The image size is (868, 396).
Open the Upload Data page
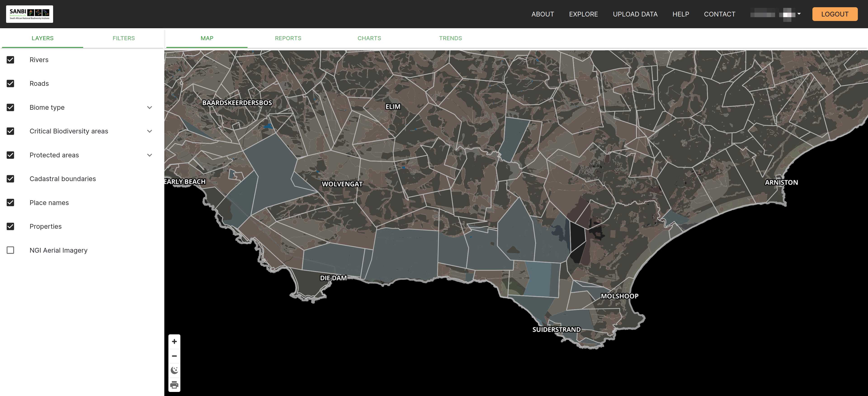(x=635, y=14)
